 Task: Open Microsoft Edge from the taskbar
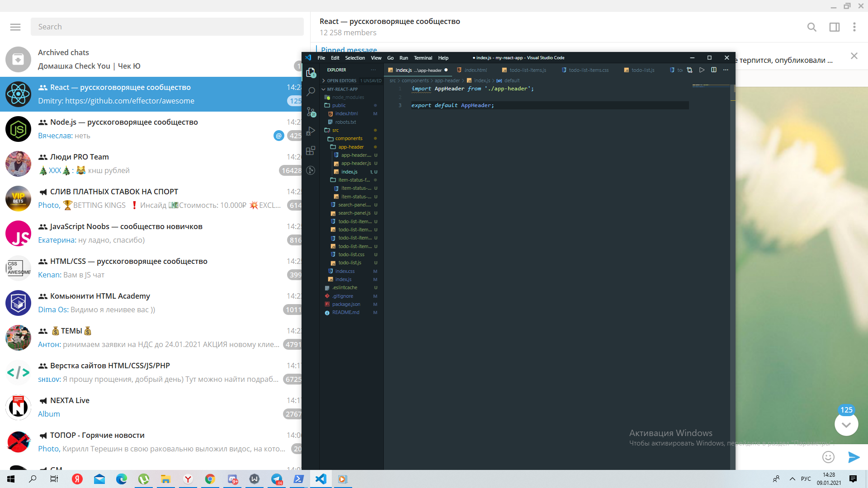click(x=121, y=479)
